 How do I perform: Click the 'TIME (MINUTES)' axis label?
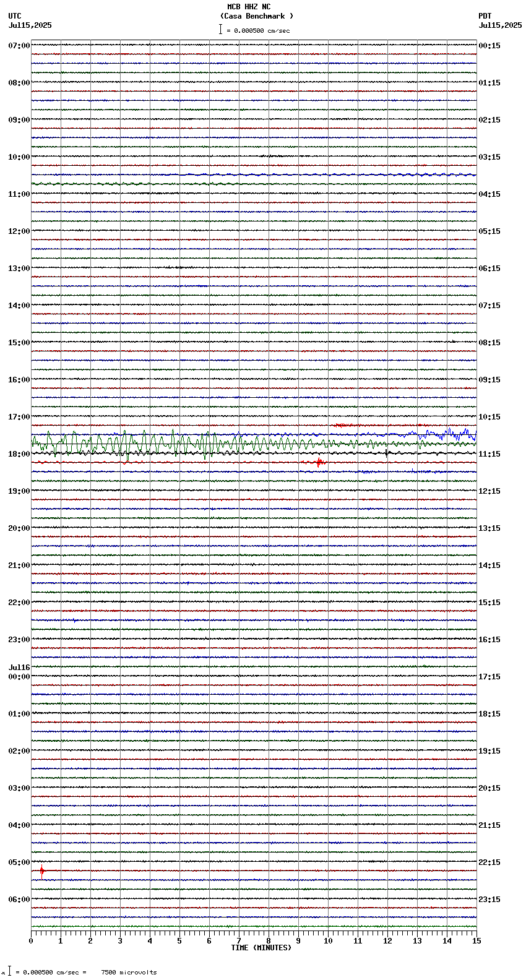[261, 948]
